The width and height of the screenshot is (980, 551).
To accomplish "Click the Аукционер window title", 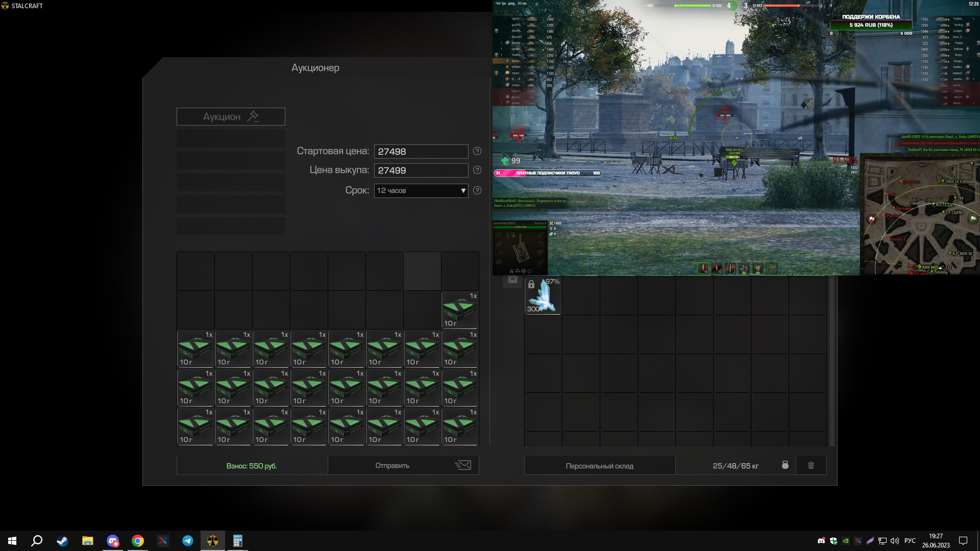I will (315, 68).
